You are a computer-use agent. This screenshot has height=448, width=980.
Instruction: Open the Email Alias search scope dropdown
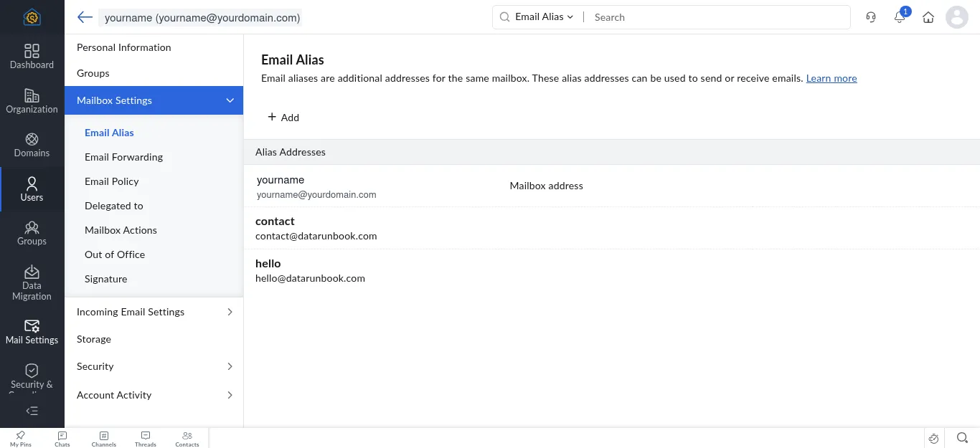544,17
